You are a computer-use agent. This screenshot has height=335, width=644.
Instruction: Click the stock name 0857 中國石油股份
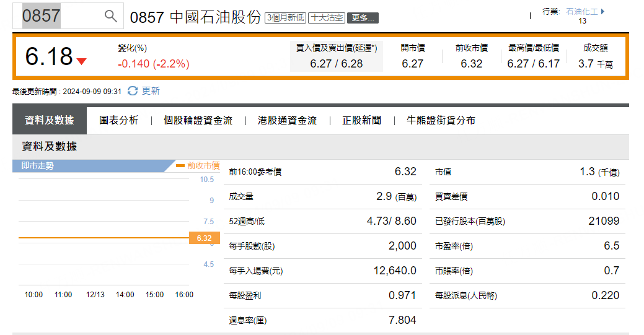195,17
